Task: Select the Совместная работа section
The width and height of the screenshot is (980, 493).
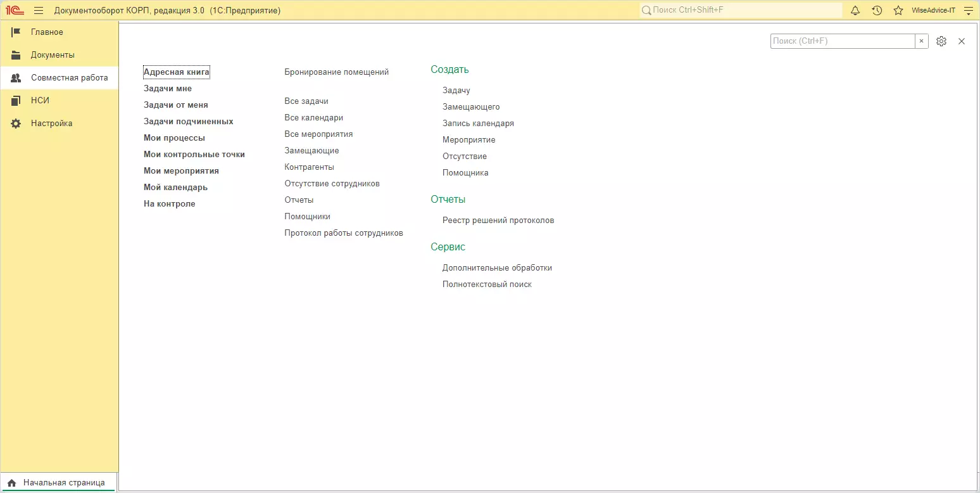Action: coord(59,78)
